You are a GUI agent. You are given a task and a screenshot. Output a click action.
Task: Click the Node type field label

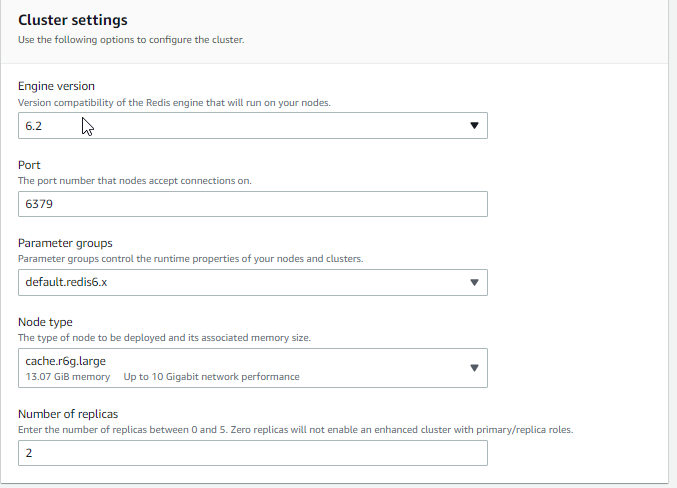click(x=45, y=322)
